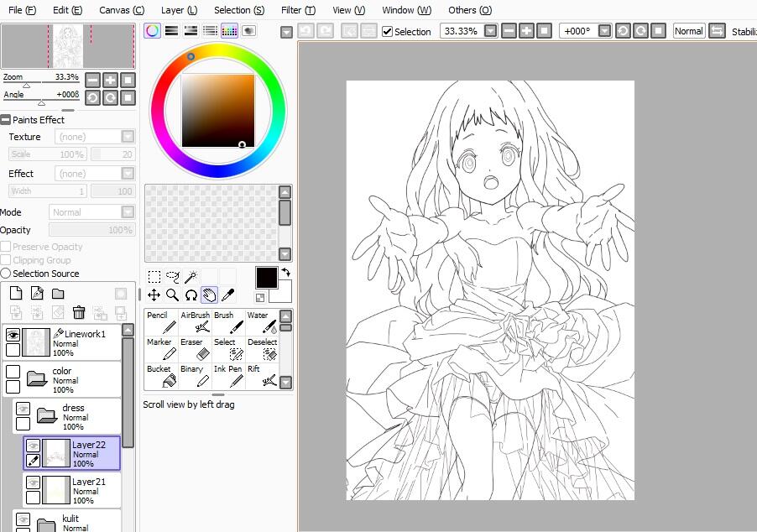The image size is (757, 532).
Task: Select the hand scroll tool
Action: coord(209,295)
